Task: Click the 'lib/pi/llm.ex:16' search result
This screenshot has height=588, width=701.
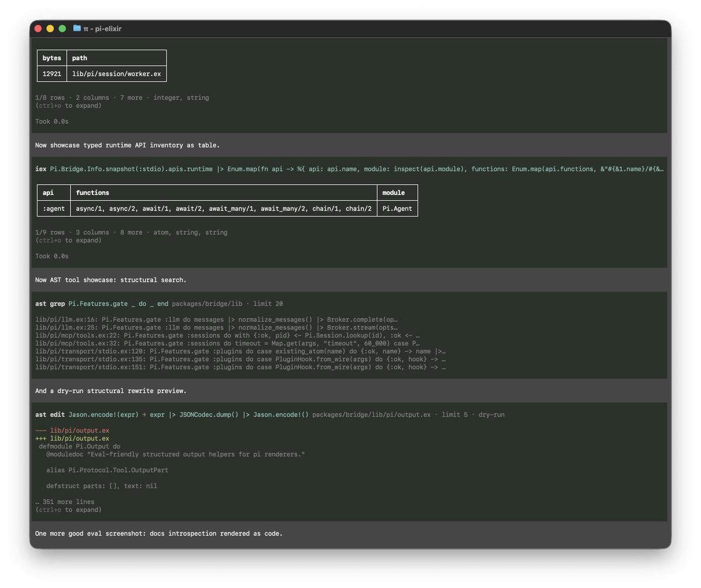Action: 217,320
